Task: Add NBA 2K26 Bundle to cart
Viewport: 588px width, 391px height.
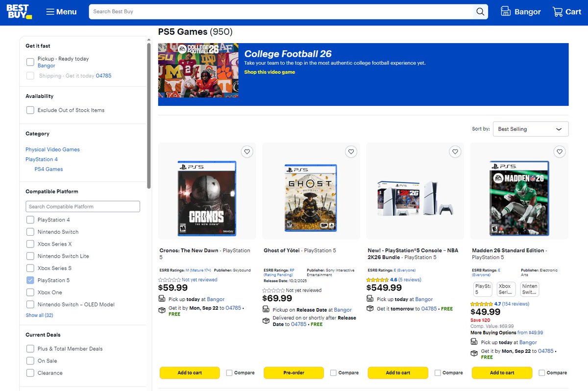Action: [x=398, y=373]
